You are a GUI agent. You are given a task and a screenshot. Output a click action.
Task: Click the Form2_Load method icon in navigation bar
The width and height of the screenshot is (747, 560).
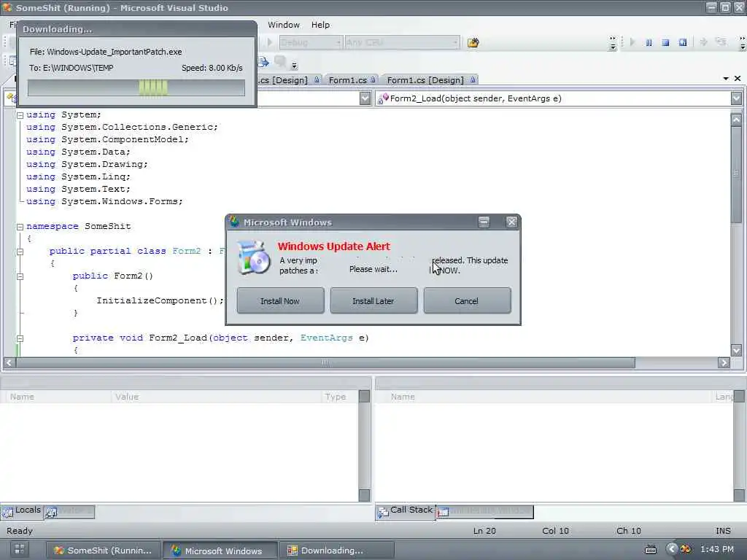[x=382, y=98]
